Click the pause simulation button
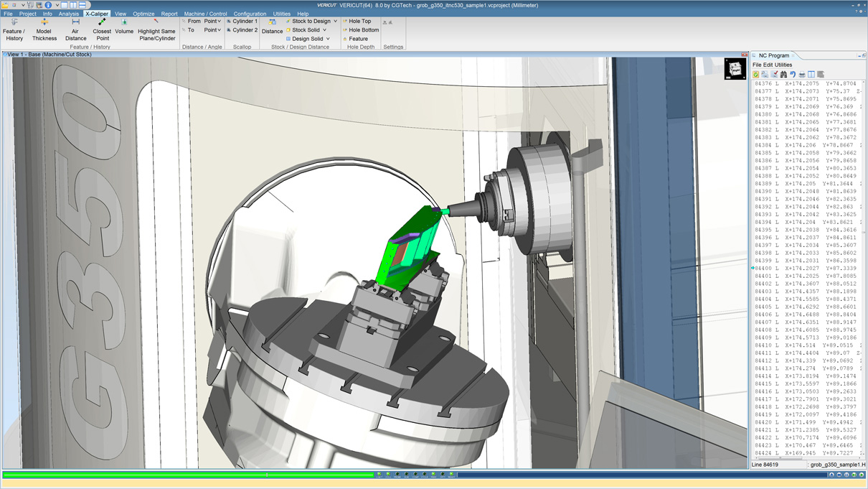This screenshot has width=868, height=489. 846,475
